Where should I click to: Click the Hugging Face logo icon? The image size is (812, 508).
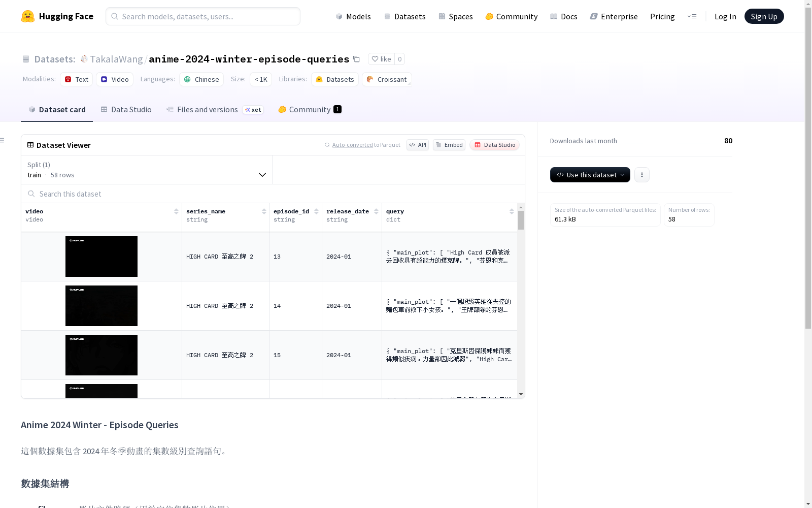[28, 16]
